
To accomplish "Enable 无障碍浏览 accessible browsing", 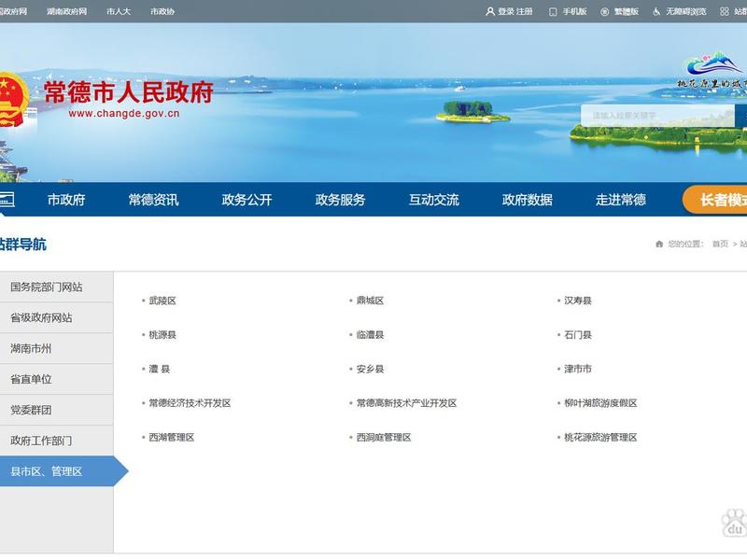I will (686, 11).
